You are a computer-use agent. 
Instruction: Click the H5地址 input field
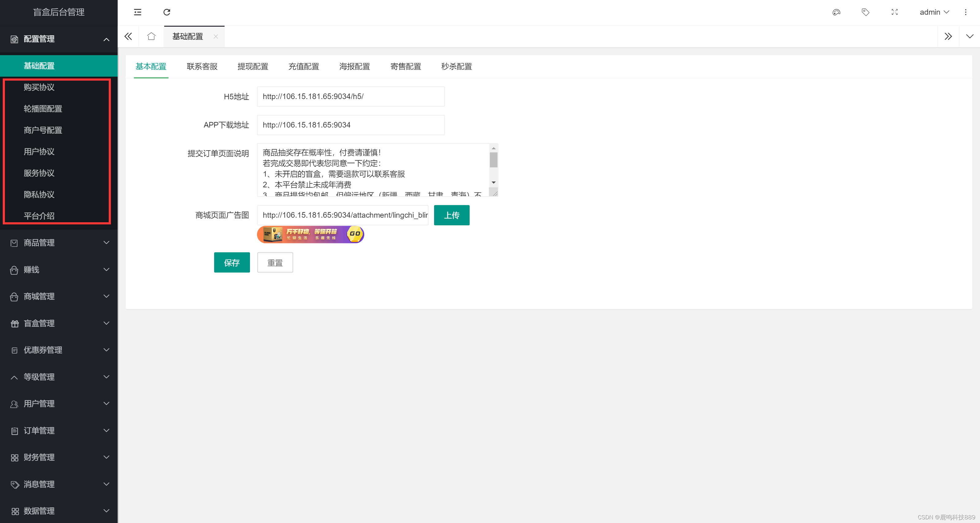point(350,97)
